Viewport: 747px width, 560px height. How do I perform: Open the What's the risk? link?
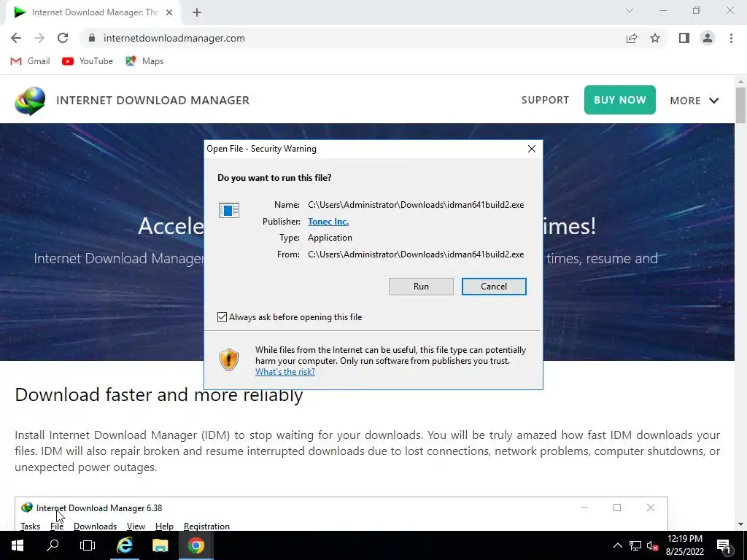tap(285, 372)
